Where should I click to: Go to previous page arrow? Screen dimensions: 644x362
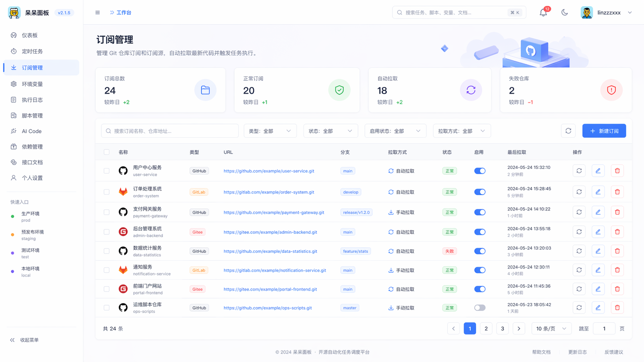click(453, 329)
